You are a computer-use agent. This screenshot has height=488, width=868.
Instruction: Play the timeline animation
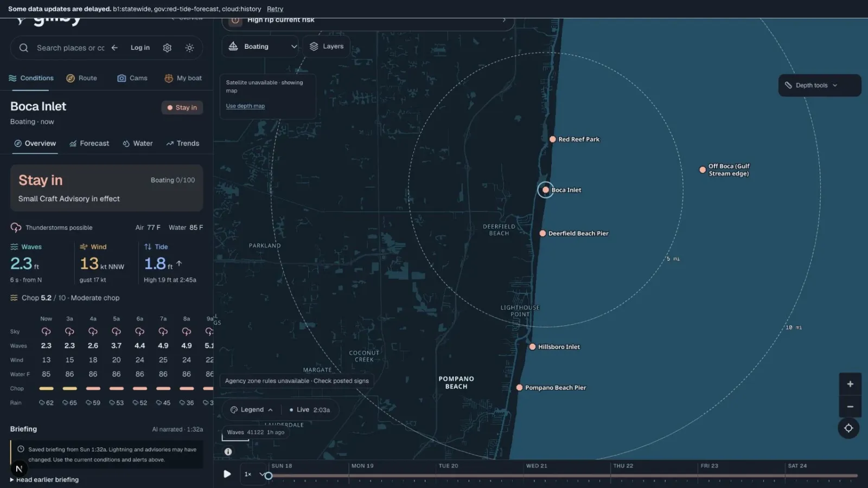click(x=227, y=474)
